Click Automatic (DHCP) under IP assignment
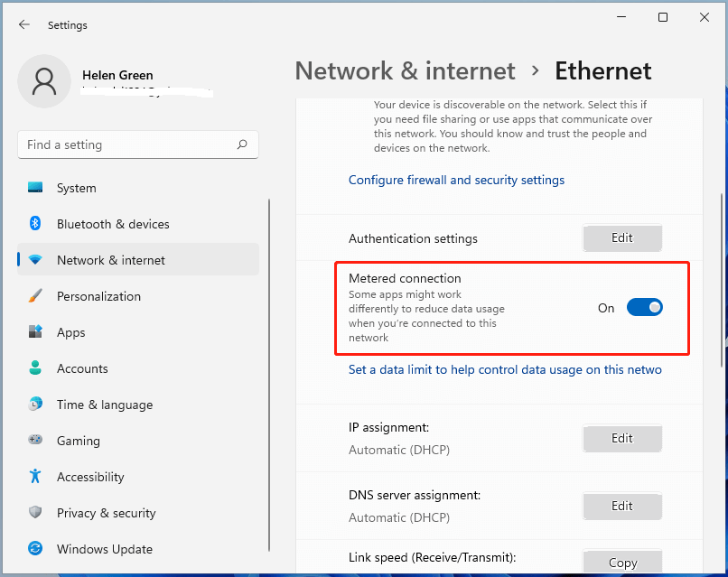Image resolution: width=728 pixels, height=577 pixels. 399,450
